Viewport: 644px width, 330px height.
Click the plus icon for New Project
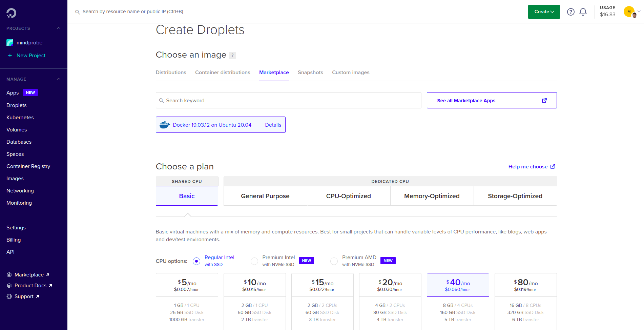pos(10,56)
